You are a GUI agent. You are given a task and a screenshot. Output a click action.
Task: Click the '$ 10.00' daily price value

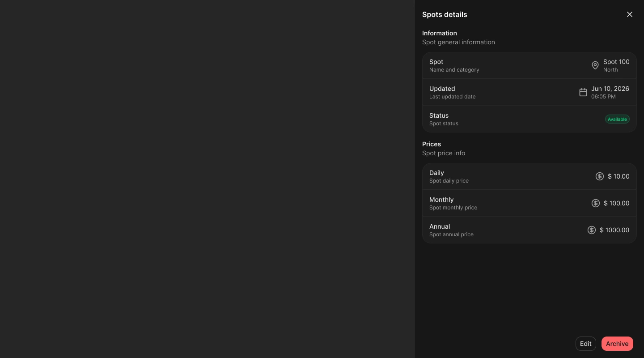[x=619, y=176]
